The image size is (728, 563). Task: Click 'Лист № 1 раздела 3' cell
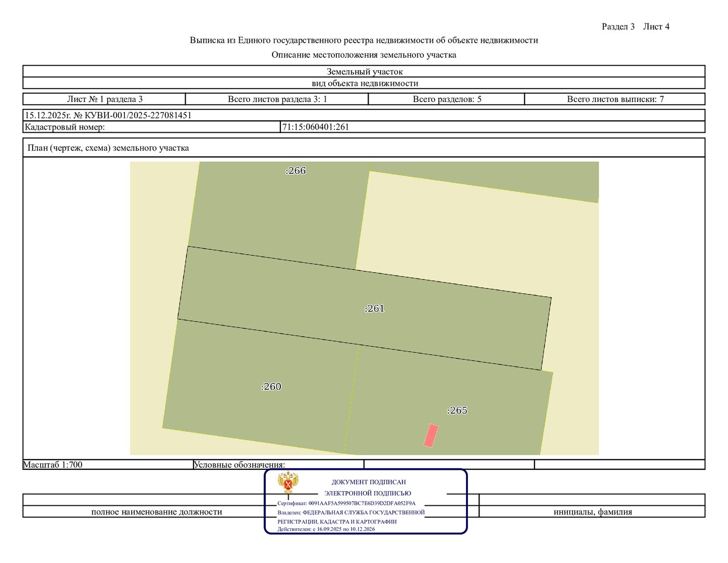tap(105, 99)
